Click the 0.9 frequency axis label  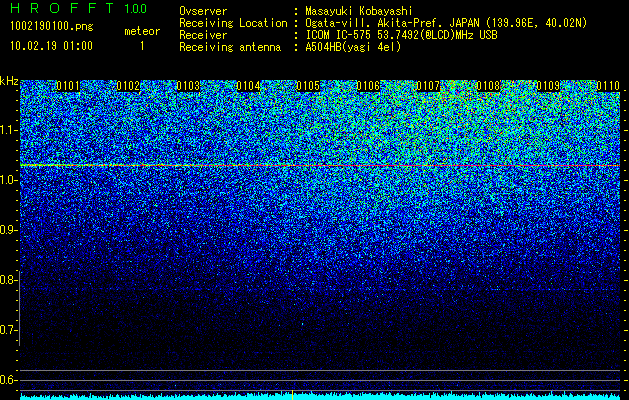[x=9, y=230]
